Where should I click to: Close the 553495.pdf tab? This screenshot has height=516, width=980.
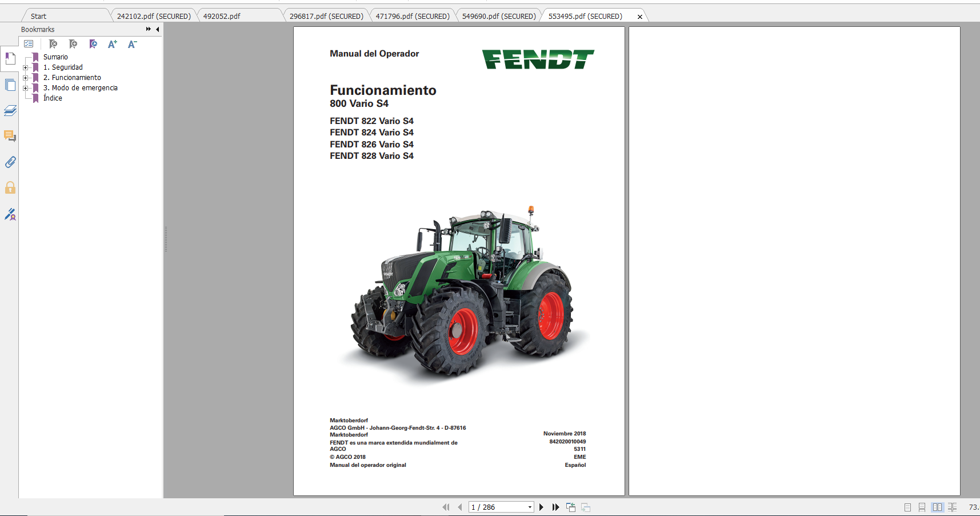tap(640, 17)
